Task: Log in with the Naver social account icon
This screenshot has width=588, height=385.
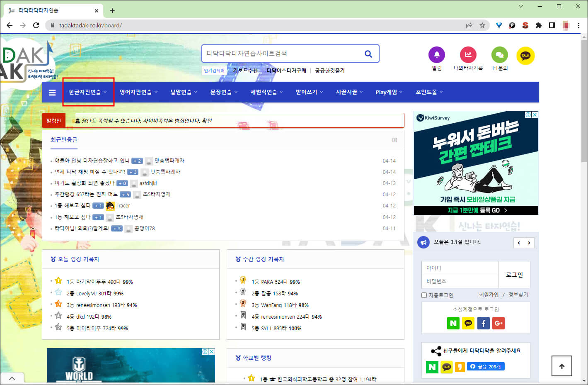Action: point(453,323)
